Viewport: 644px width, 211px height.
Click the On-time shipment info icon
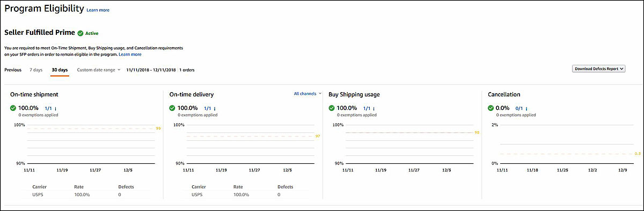56,108
